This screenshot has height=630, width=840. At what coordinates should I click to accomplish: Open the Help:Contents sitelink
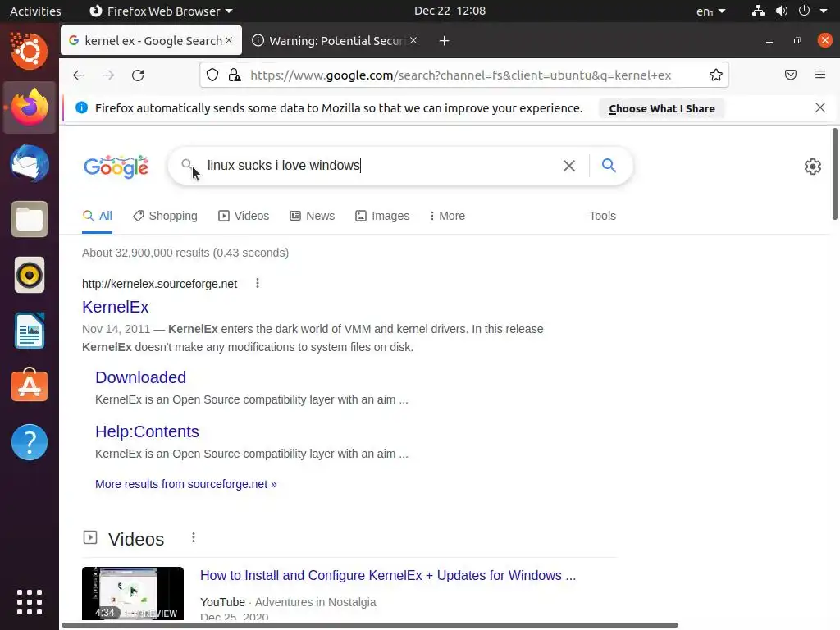tap(148, 431)
